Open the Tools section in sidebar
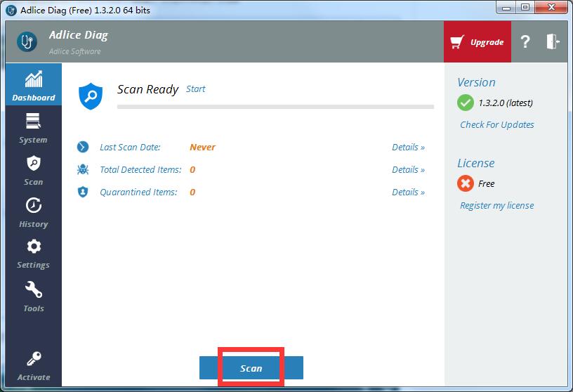The image size is (573, 392). tap(33, 296)
